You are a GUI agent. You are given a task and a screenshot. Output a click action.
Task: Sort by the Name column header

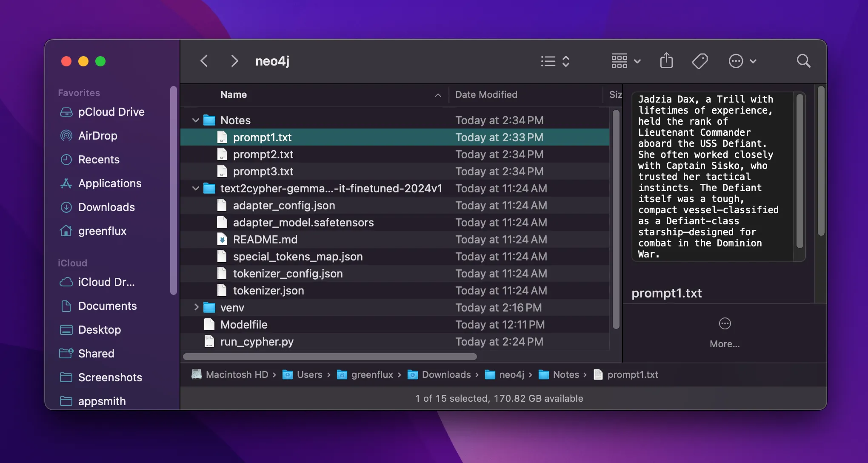coord(234,94)
